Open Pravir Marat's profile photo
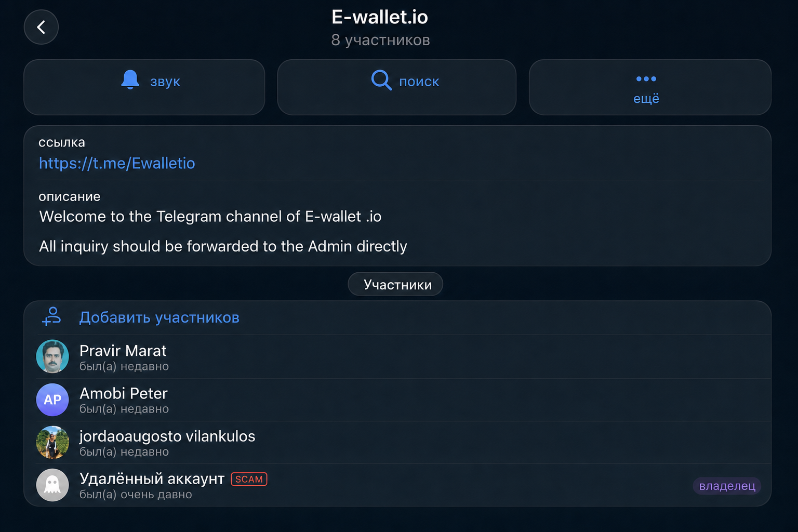The height and width of the screenshot is (532, 798). 52,356
